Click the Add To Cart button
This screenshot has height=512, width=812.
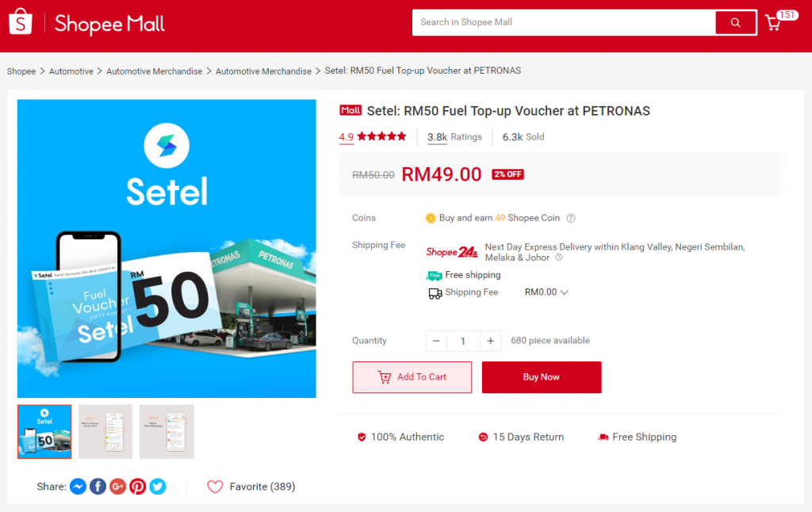(x=412, y=377)
